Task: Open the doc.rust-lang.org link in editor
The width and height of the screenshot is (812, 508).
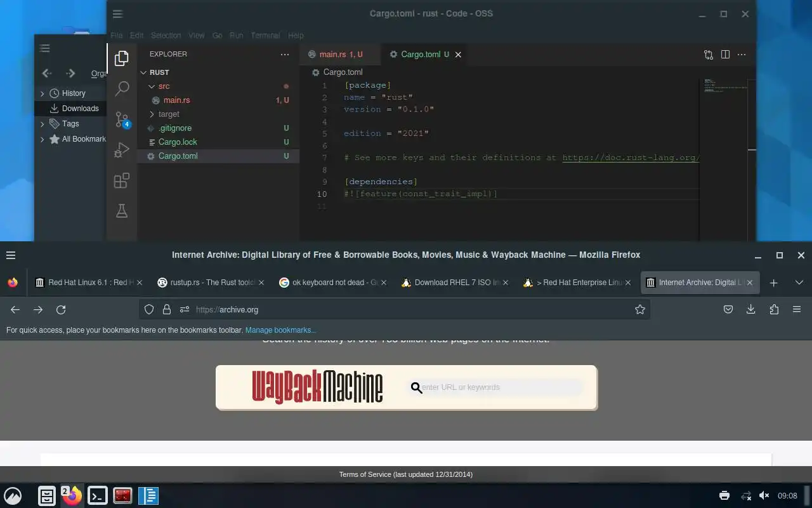Action: [x=631, y=157]
